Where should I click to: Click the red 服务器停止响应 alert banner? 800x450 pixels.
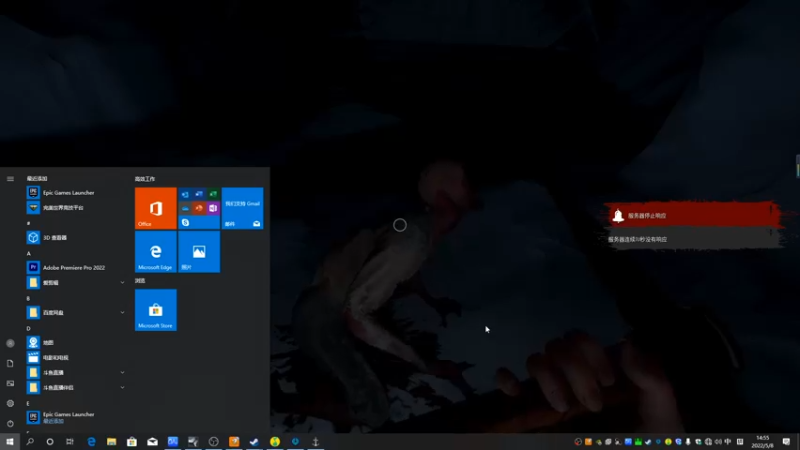click(x=692, y=215)
